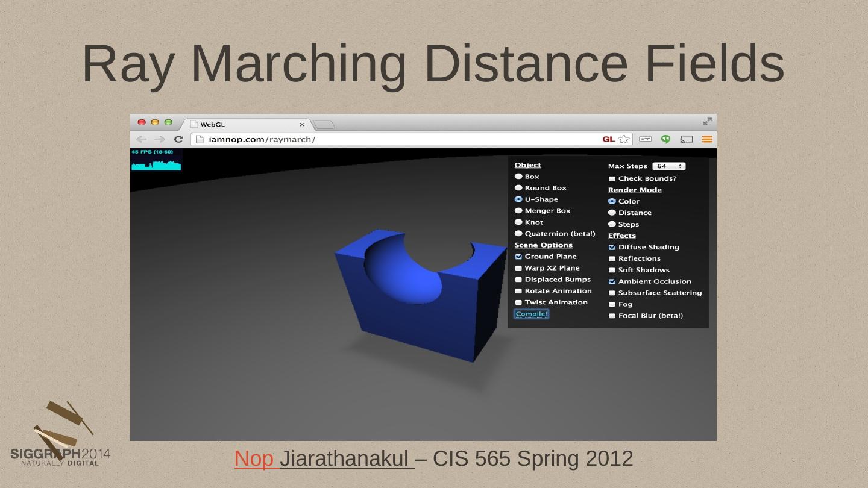Reload the raymarch page
The image size is (868, 488).
pyautogui.click(x=178, y=139)
